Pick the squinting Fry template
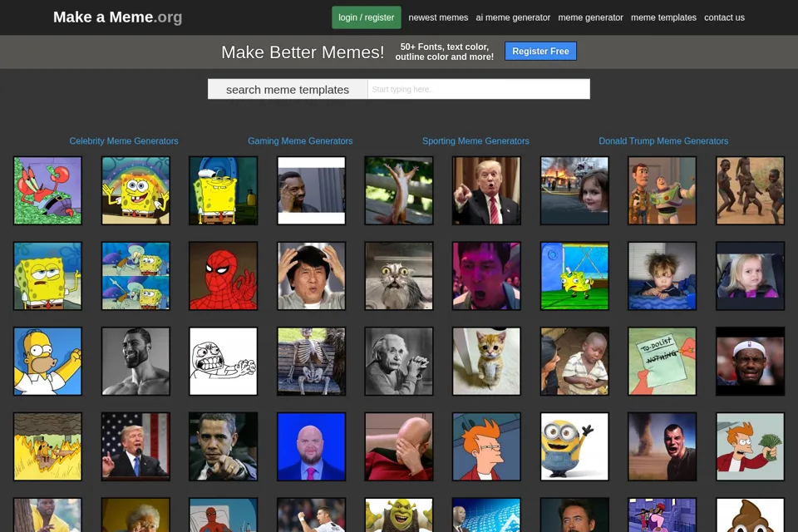The width and height of the screenshot is (798, 532). (486, 446)
